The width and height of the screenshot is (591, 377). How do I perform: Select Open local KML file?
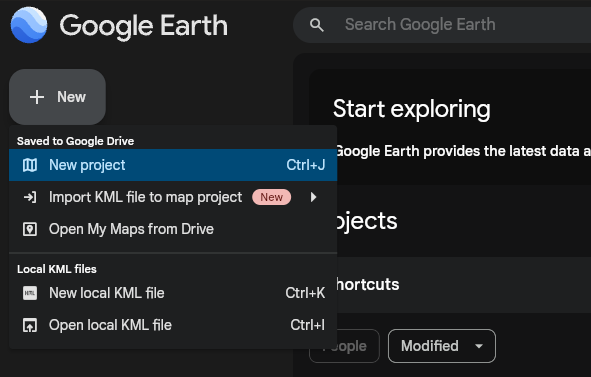point(173,325)
